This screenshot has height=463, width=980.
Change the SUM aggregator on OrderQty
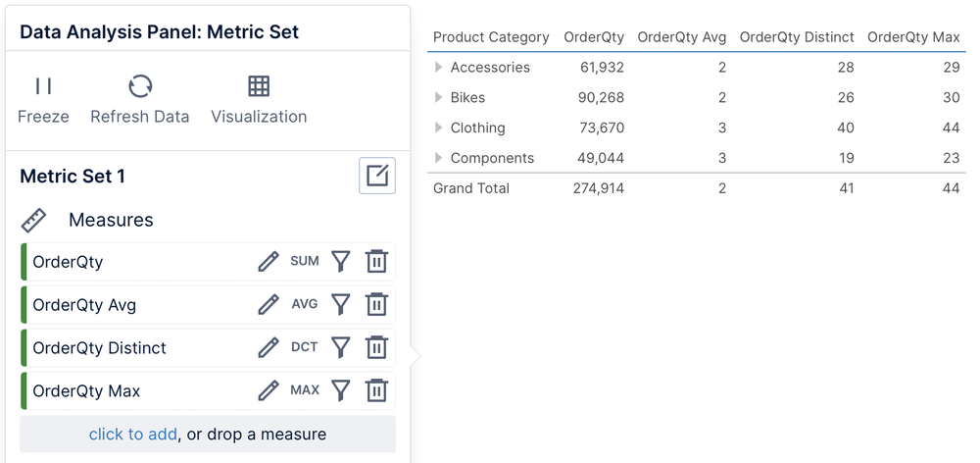point(305,261)
